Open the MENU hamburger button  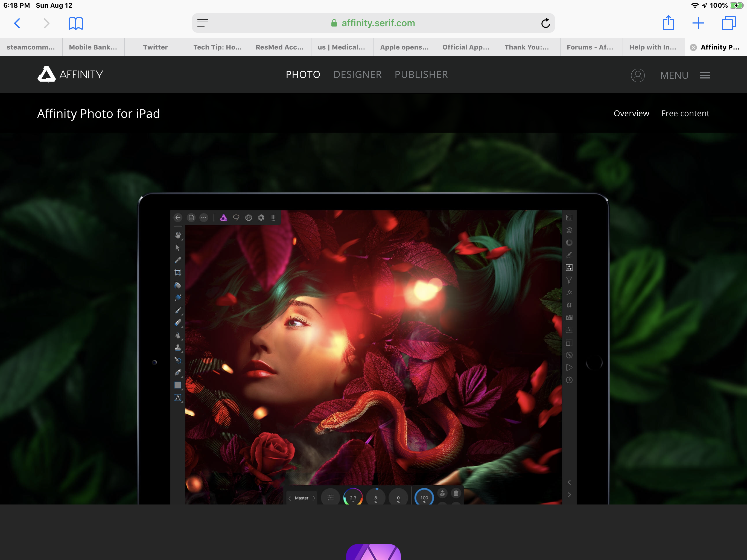685,75
